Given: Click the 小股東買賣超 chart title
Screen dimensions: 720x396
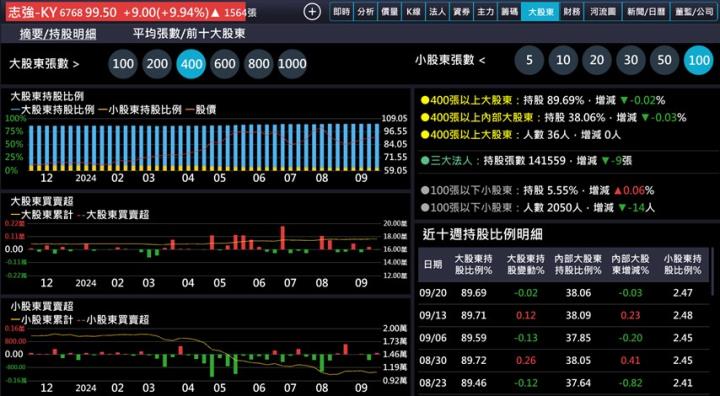Looking at the screenshot, I should click(41, 306).
